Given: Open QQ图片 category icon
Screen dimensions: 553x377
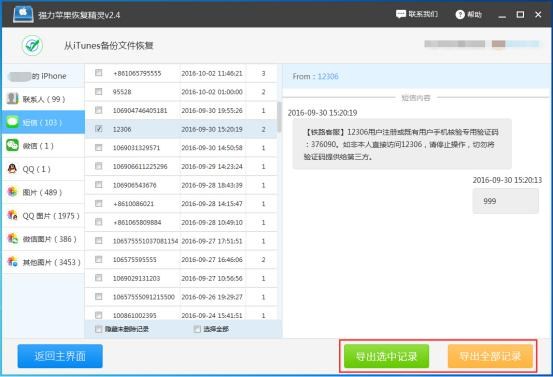Looking at the screenshot, I should click(12, 215).
